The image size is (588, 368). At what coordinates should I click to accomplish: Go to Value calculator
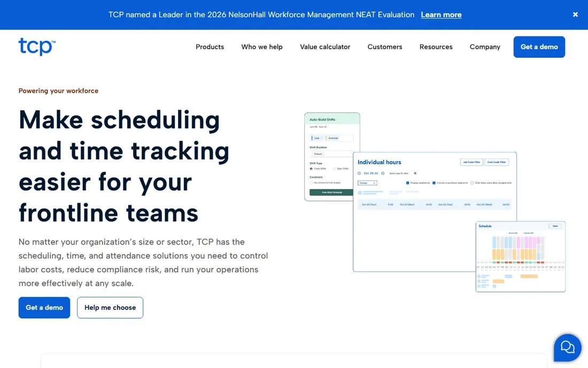(325, 47)
